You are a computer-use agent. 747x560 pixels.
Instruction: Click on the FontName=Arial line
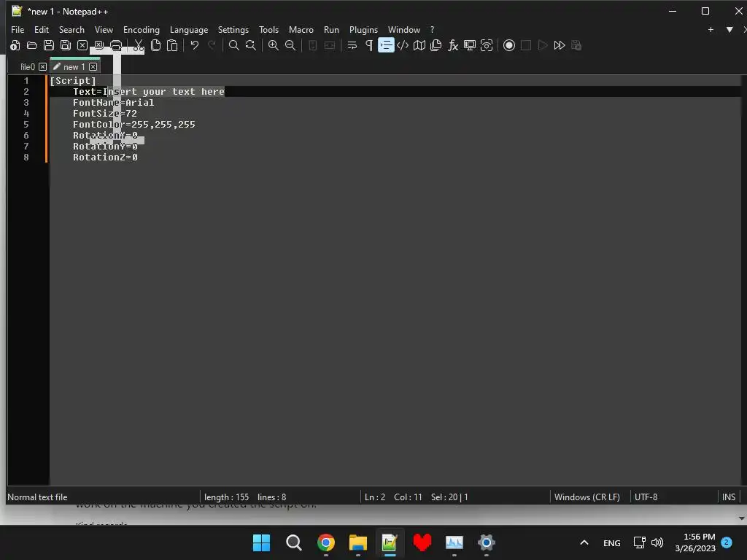click(x=113, y=102)
